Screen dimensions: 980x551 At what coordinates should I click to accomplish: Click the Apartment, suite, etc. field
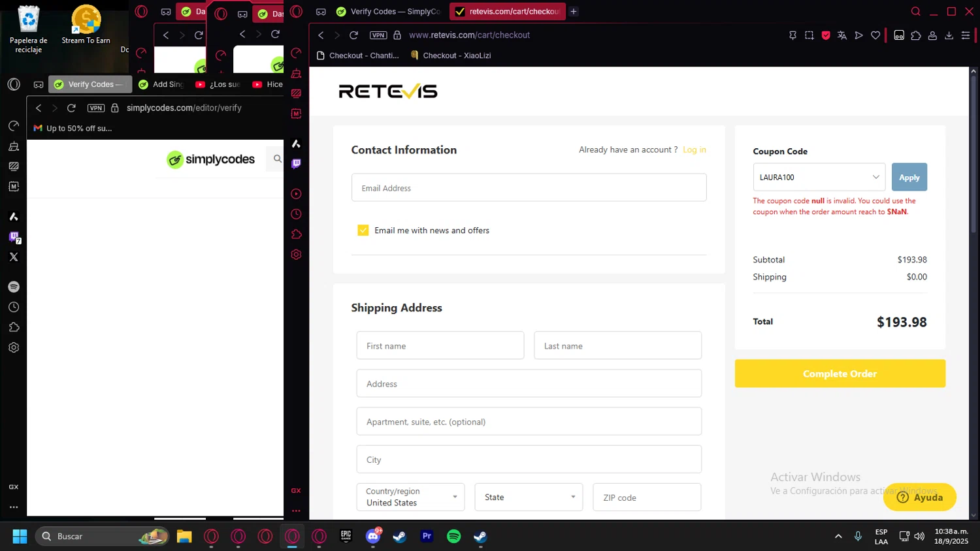click(529, 421)
